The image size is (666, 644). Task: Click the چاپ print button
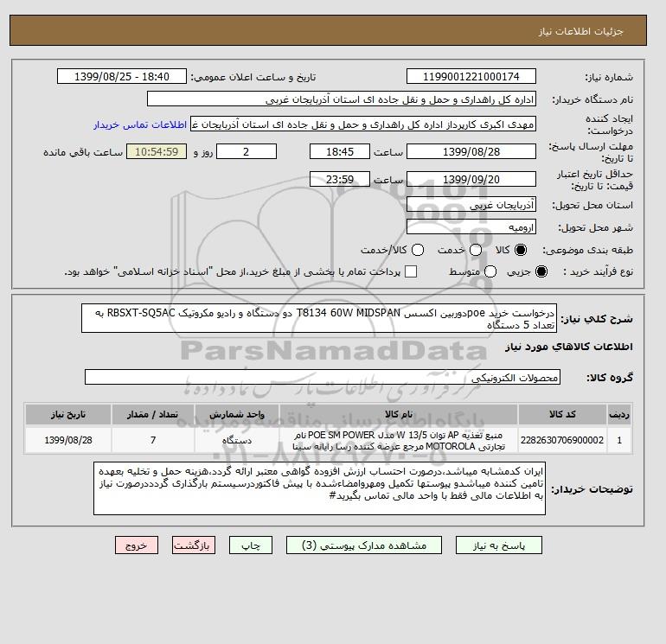[x=251, y=545]
